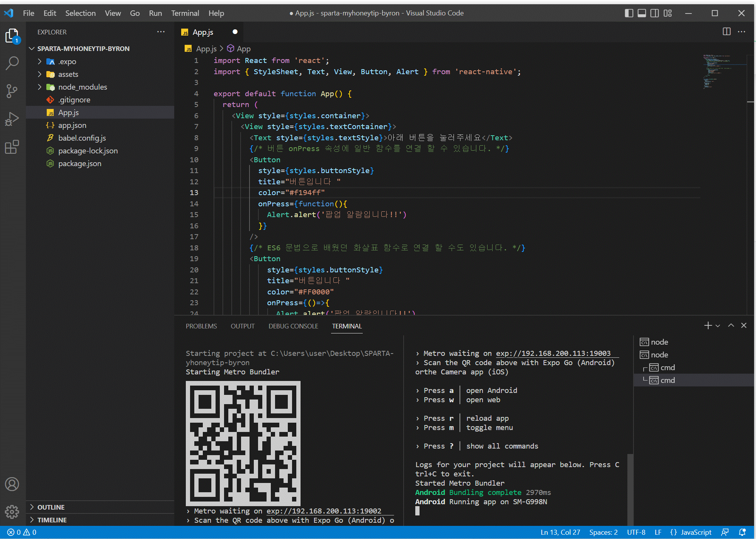Open the Help menu

pyautogui.click(x=216, y=13)
